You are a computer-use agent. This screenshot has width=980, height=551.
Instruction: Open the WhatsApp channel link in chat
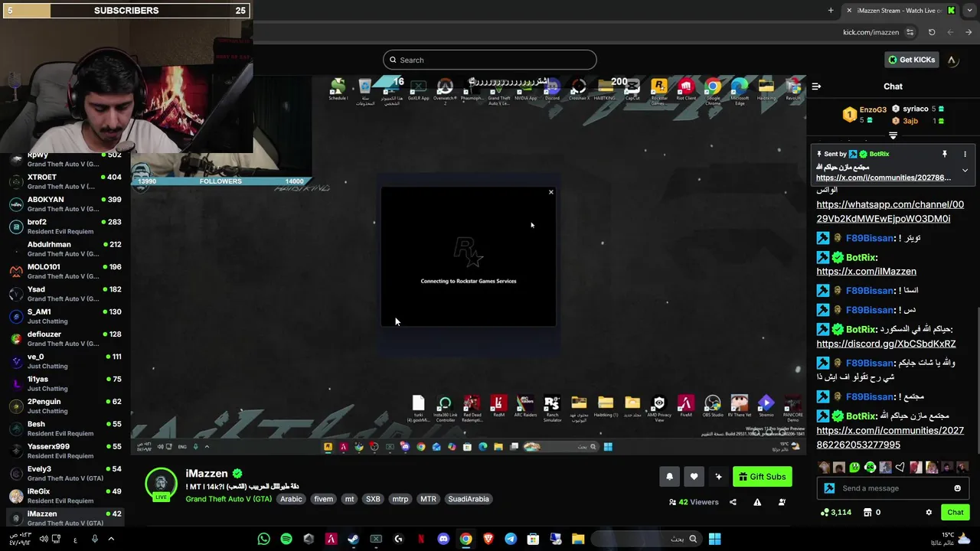tap(890, 211)
